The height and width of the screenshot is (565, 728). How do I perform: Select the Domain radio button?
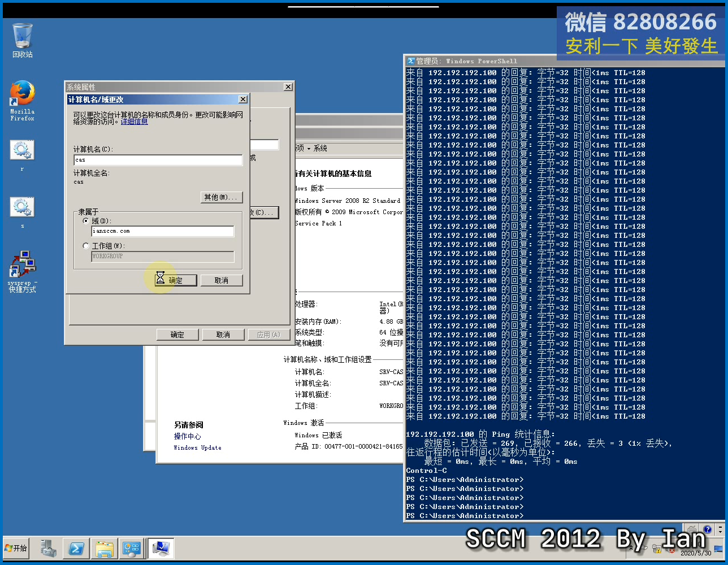tap(86, 221)
